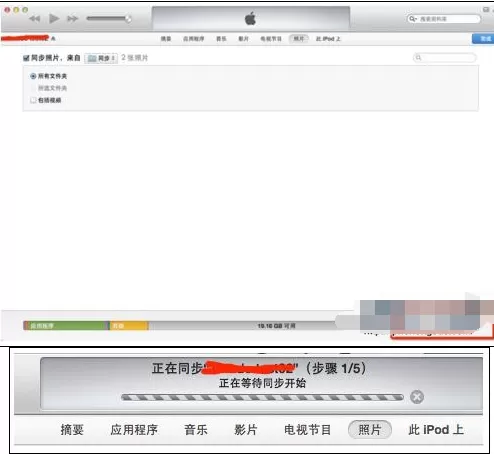Open the small 音乐 tab in main window
The width and height of the screenshot is (494, 454).
[221, 39]
